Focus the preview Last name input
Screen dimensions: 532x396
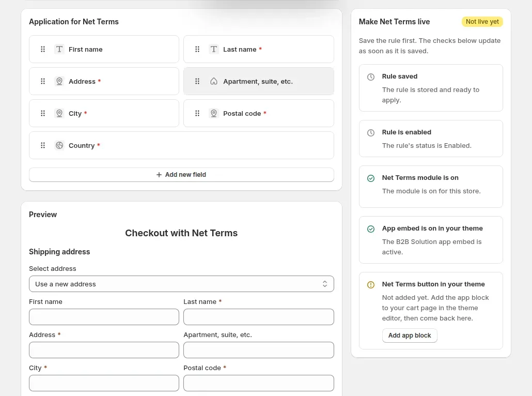pyautogui.click(x=259, y=317)
